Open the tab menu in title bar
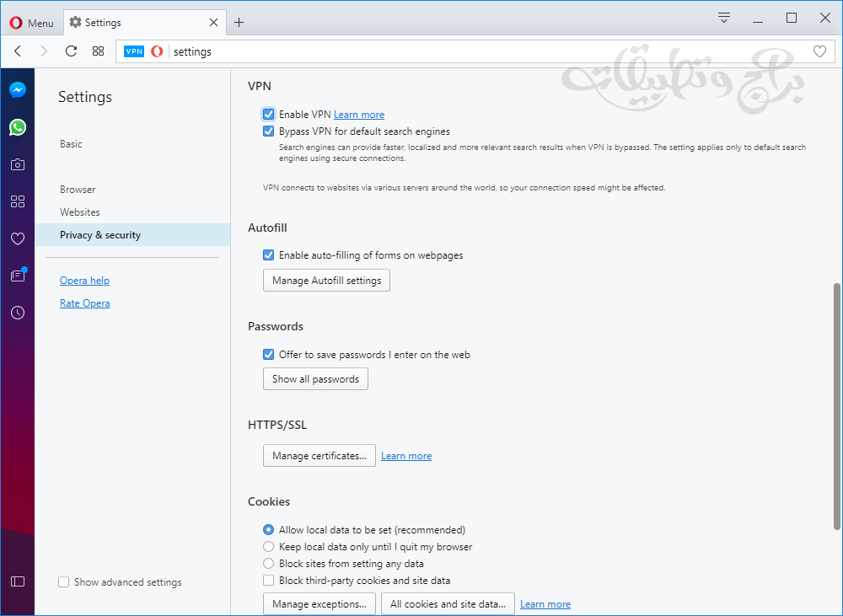This screenshot has height=616, width=843. point(724,19)
